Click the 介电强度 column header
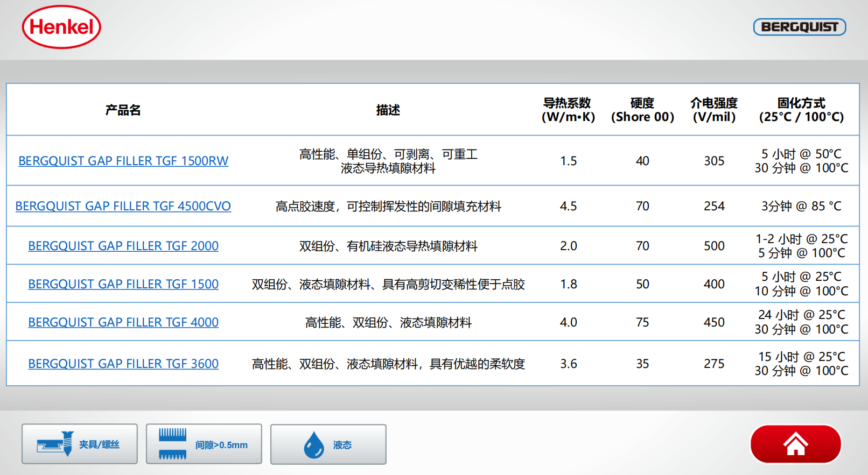This screenshot has height=475, width=868. point(714,110)
